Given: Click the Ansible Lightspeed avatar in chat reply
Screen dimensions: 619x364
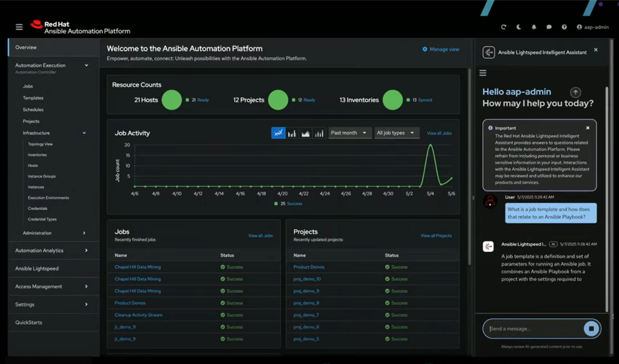Looking at the screenshot, I should [x=488, y=246].
